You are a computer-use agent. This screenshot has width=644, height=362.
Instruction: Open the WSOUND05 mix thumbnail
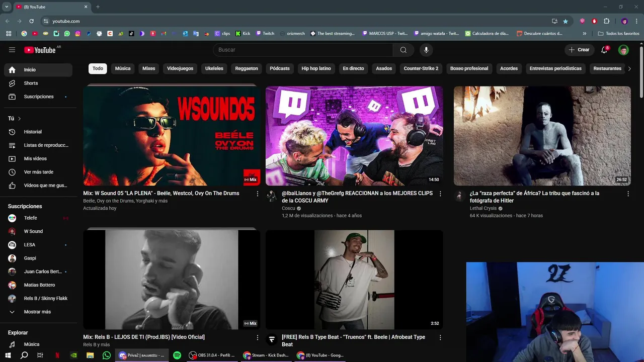point(172,136)
